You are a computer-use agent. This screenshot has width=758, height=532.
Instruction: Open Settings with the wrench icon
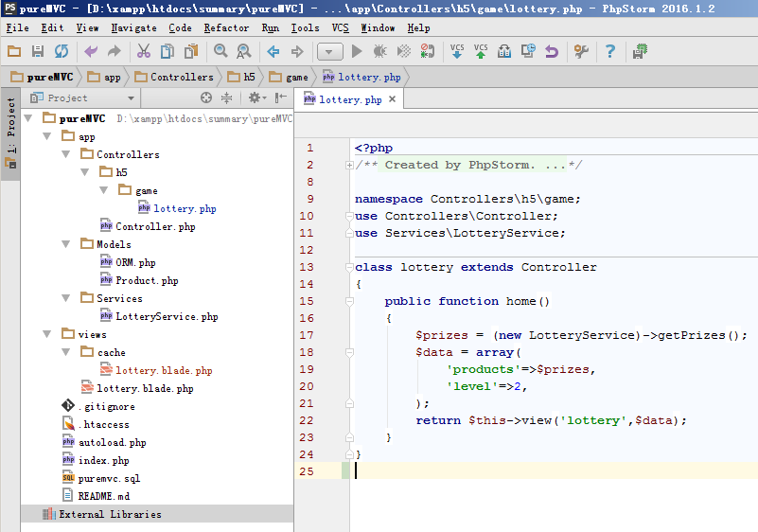coord(581,51)
